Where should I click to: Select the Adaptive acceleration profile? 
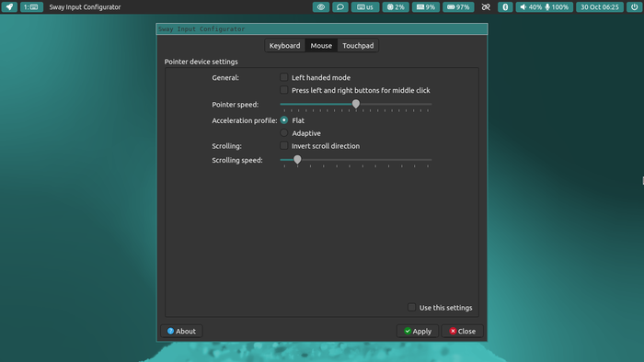point(283,133)
